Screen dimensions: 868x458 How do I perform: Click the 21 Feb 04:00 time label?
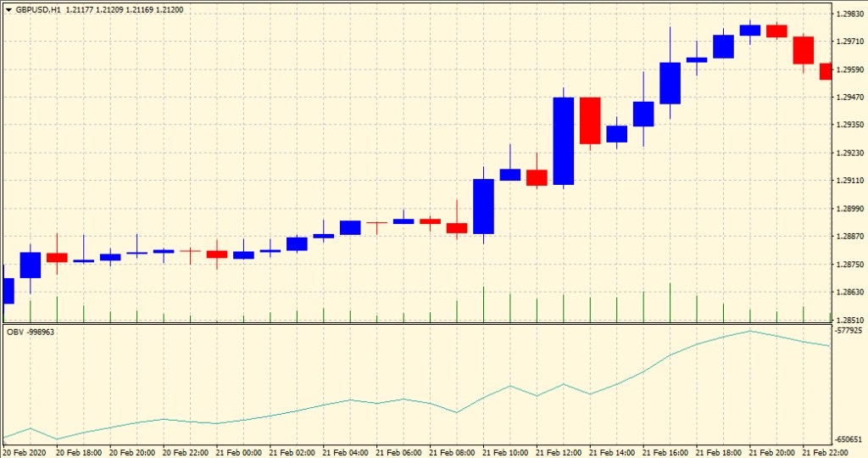point(345,452)
